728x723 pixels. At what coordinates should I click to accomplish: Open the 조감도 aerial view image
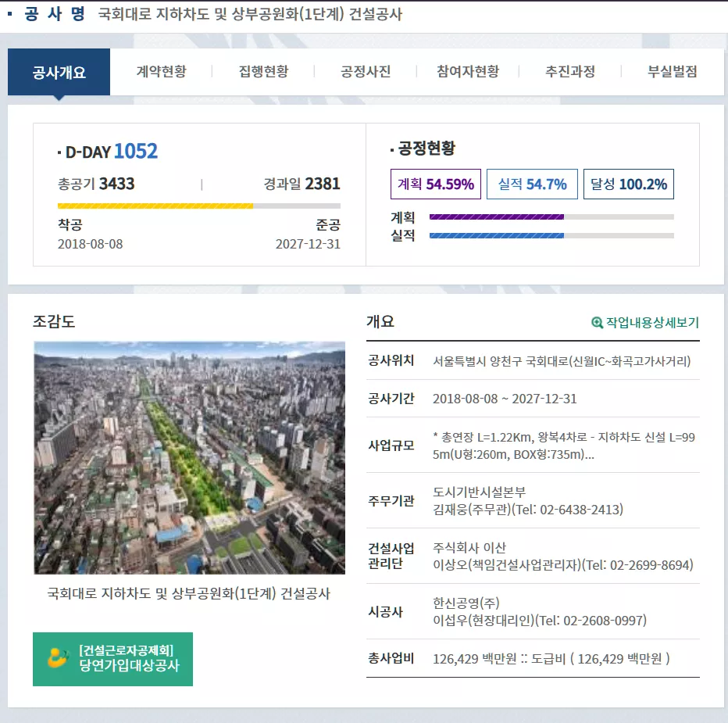tap(190, 458)
